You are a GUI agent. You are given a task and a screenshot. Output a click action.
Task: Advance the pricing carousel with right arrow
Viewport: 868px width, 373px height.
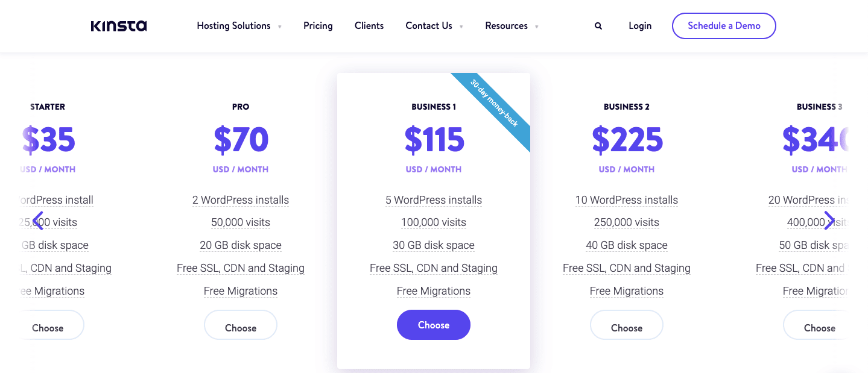pyautogui.click(x=830, y=220)
